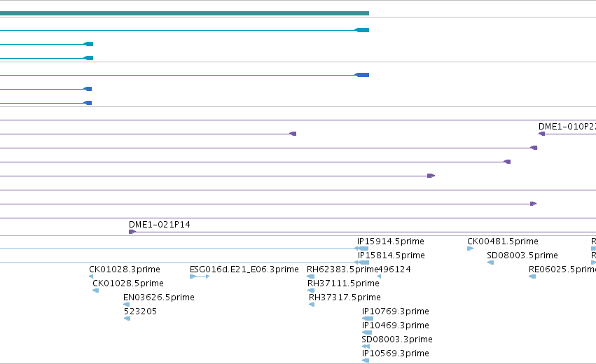Click the EN03626.5prime label

pyautogui.click(x=159, y=297)
